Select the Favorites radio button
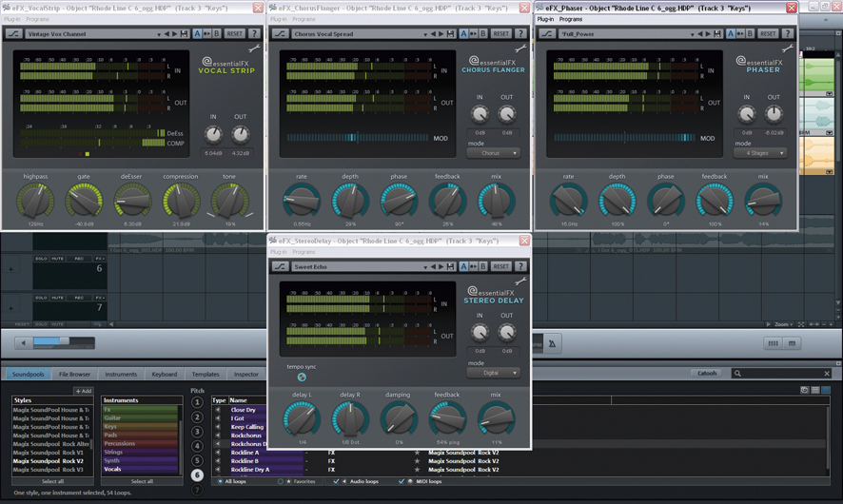Viewport: 843px width, 504px height. coord(281,481)
